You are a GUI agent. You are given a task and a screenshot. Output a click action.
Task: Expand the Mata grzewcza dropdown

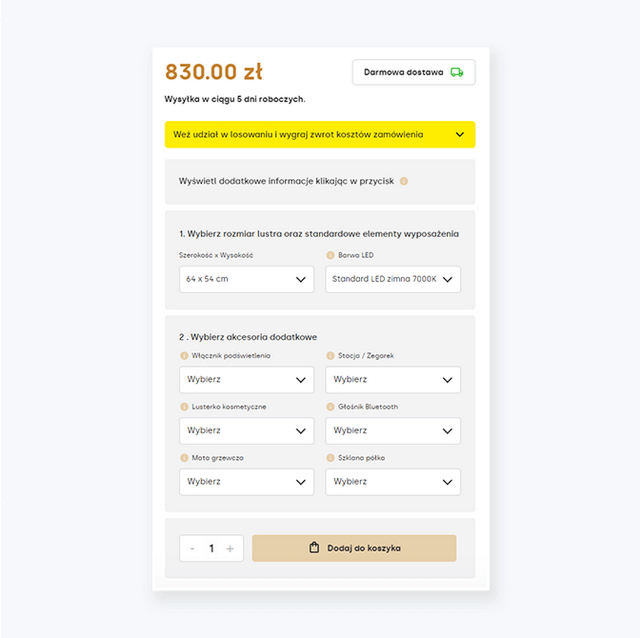(x=246, y=482)
